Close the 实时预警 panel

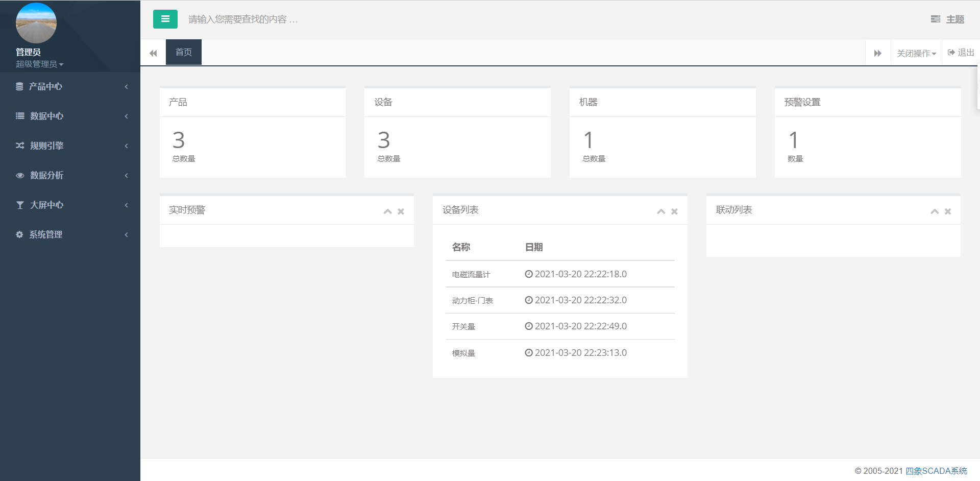click(x=401, y=211)
